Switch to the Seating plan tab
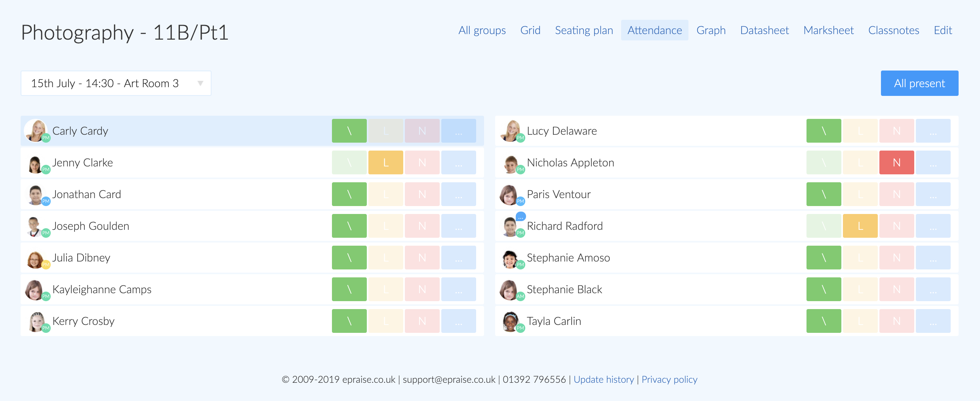Viewport: 980px width, 401px height. click(583, 30)
